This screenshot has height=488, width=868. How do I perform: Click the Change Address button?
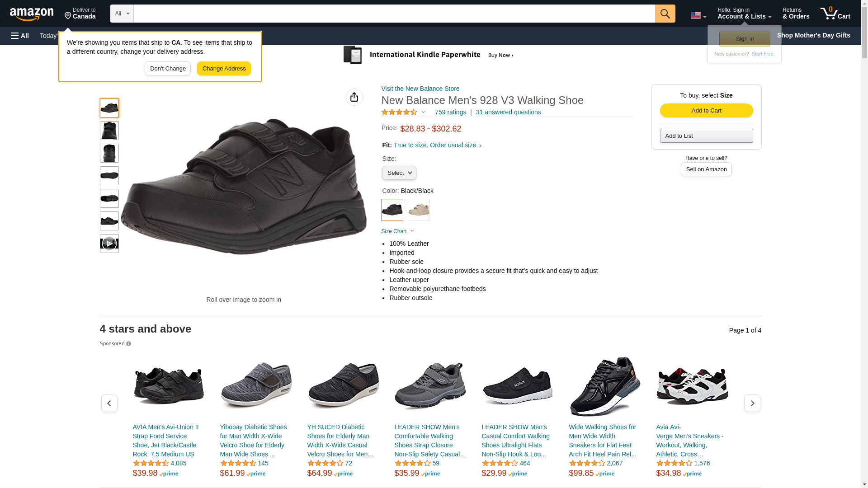(x=224, y=69)
